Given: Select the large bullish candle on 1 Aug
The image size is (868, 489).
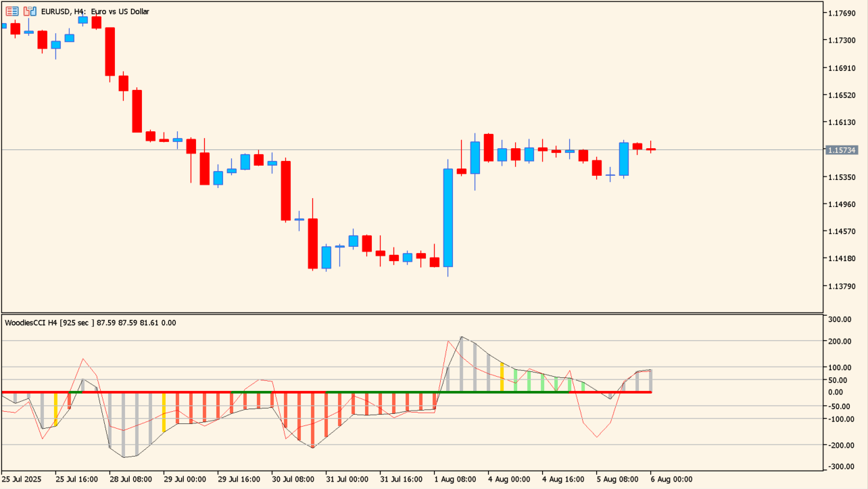Looking at the screenshot, I should click(x=448, y=217).
